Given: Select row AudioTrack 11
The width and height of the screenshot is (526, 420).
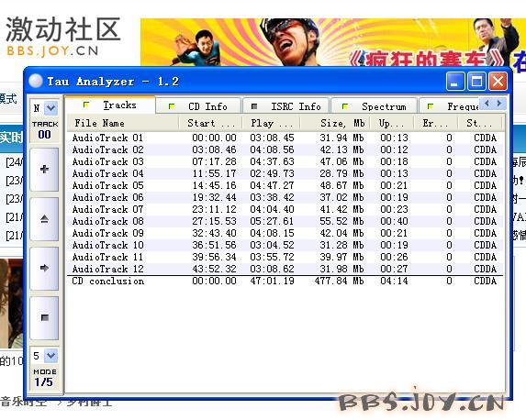Looking at the screenshot, I should [x=285, y=257].
